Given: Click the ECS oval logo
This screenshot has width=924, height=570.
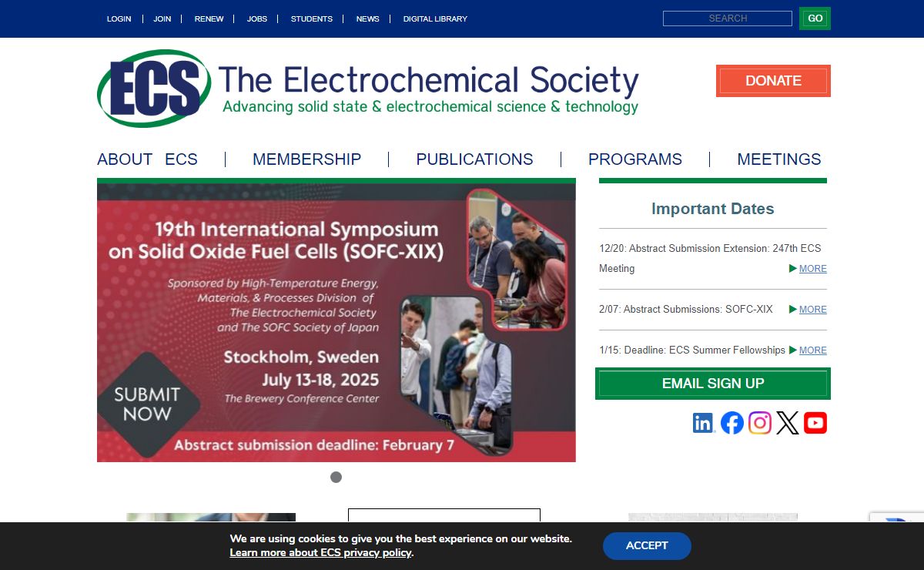Looking at the screenshot, I should click(154, 89).
